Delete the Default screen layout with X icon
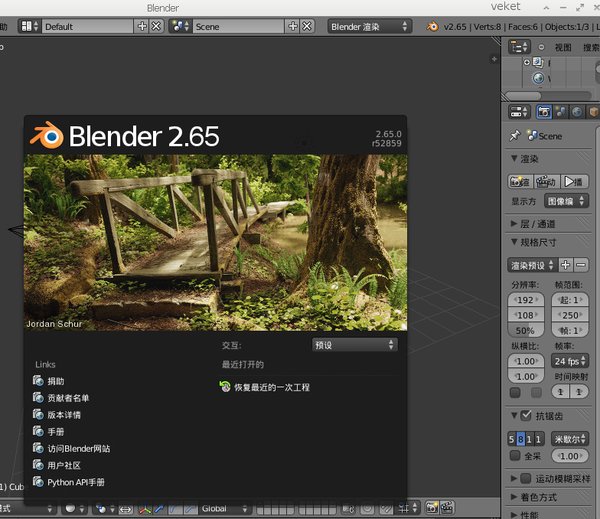 (x=154, y=27)
